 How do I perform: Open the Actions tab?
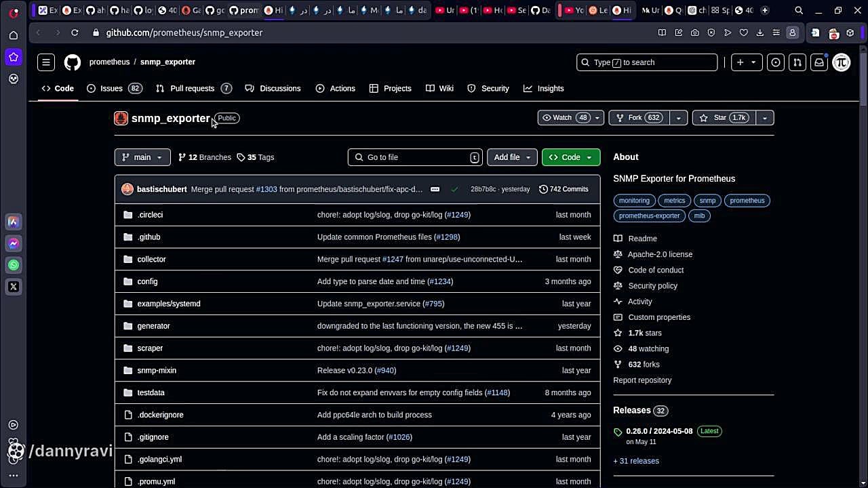335,89
